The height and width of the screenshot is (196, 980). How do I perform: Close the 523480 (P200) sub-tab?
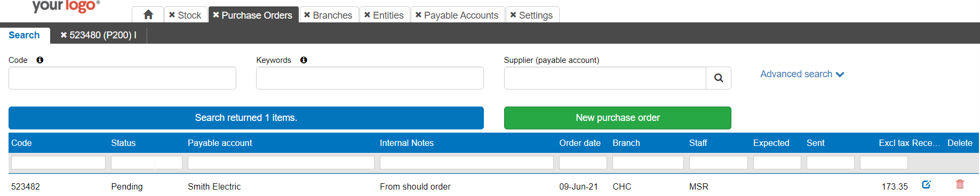tap(63, 35)
